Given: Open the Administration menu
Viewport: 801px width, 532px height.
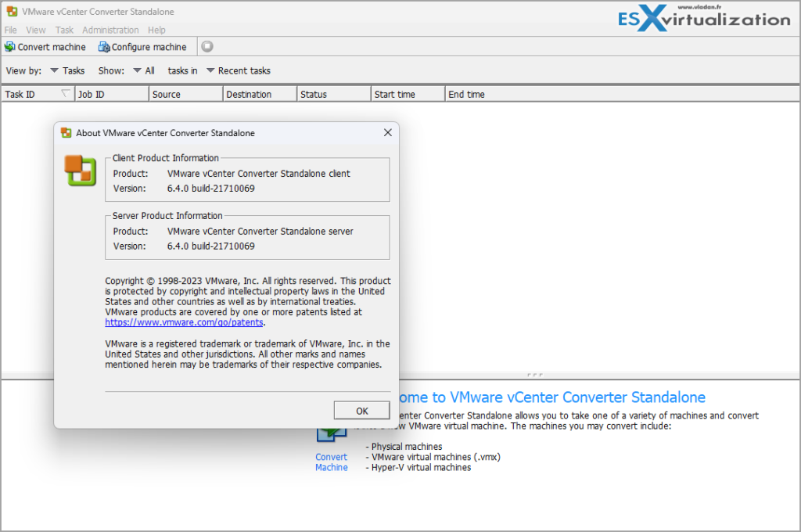Looking at the screenshot, I should 110,30.
